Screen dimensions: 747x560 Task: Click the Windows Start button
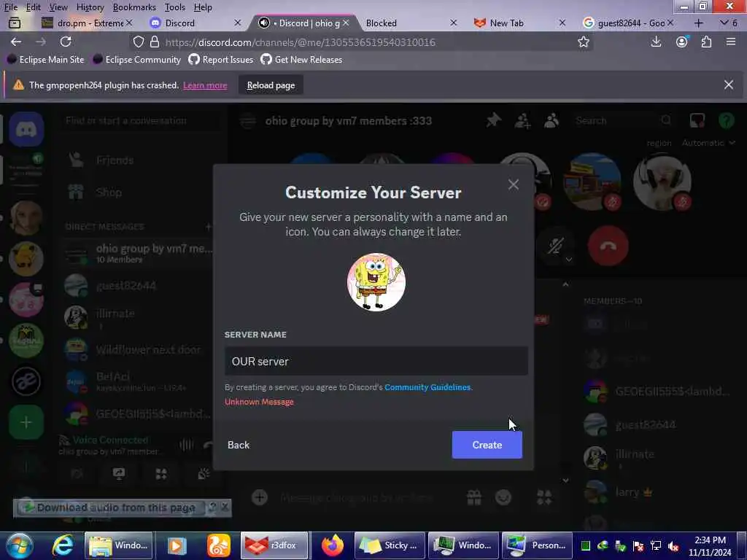19,545
